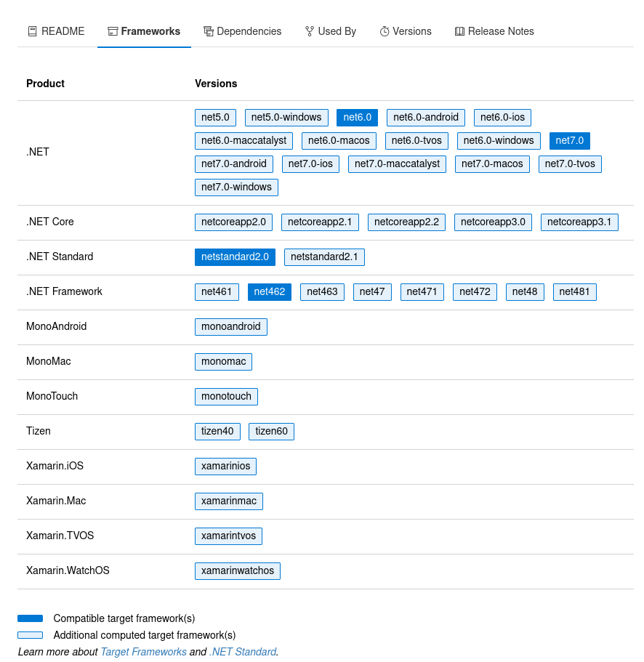Click the xamarinmac badge
644x662 pixels.
pyautogui.click(x=229, y=501)
